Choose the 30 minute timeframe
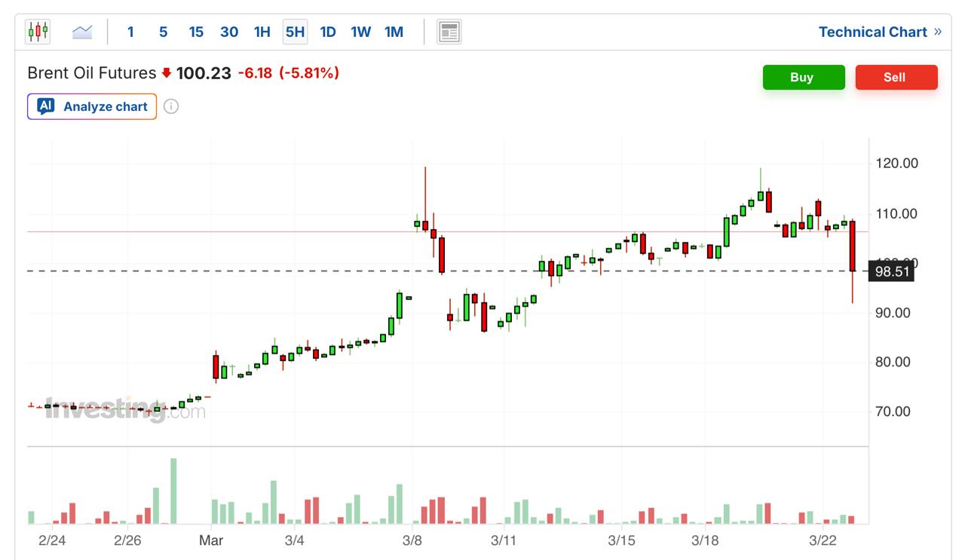Screen dimensions: 965x560 229,32
